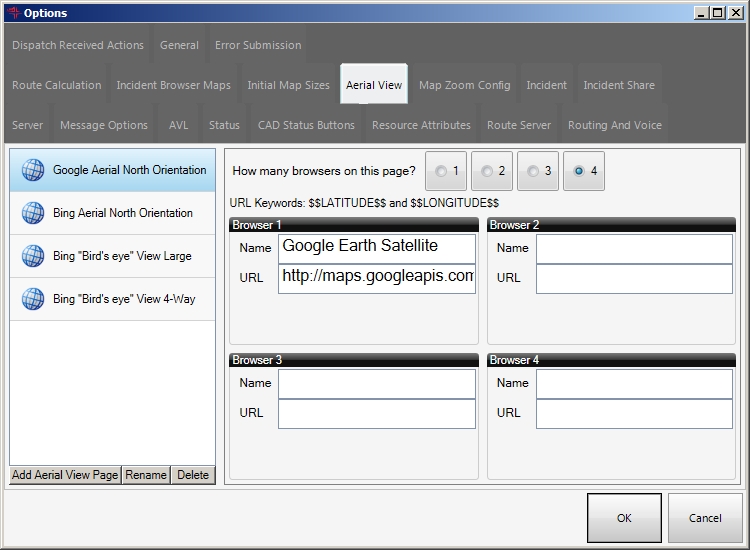Go to the Initial Map Sizes tab
The width and height of the screenshot is (750, 550).
tap(288, 85)
